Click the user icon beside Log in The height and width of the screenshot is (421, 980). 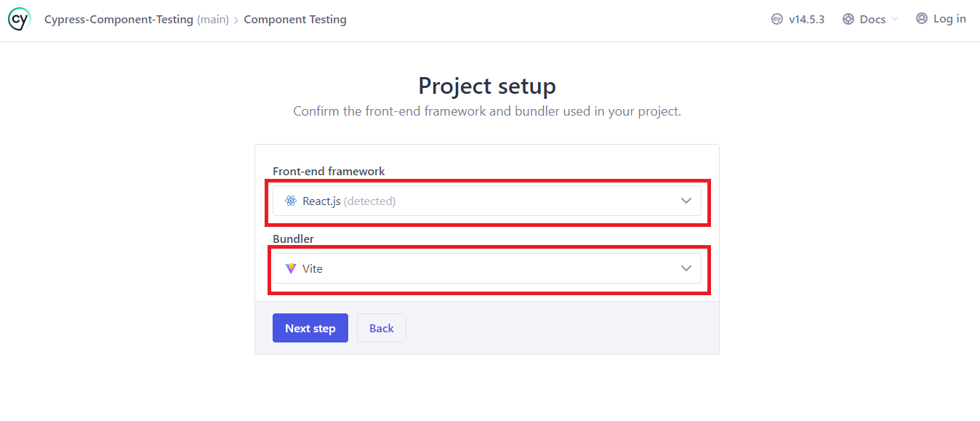click(x=922, y=19)
